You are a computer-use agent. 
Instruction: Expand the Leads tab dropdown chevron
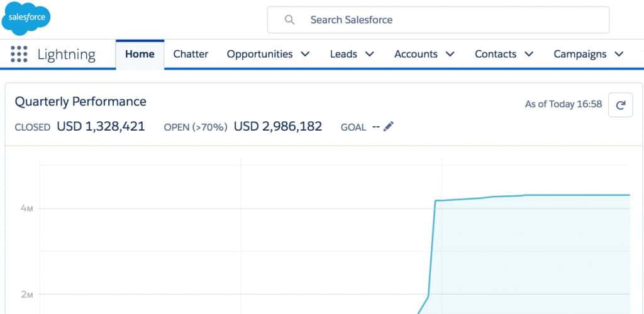(x=370, y=54)
